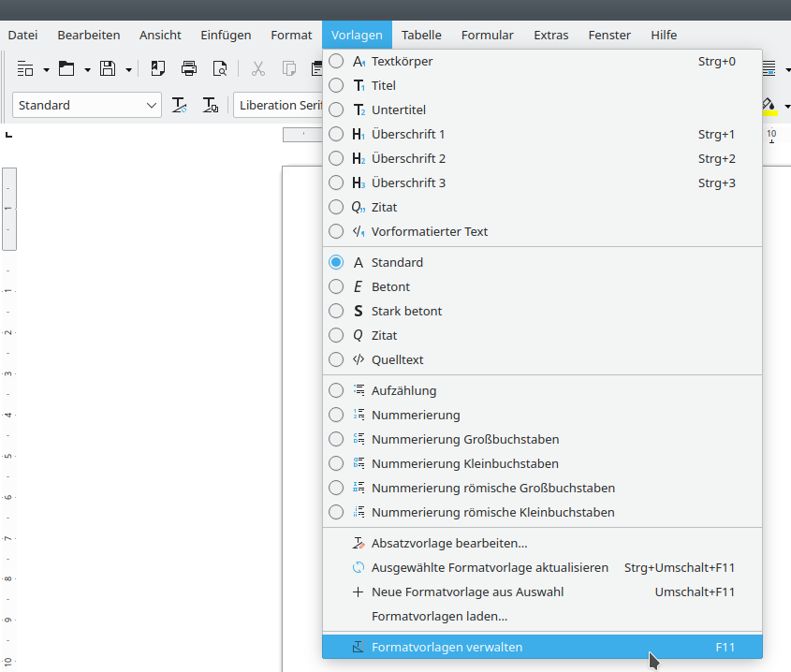Click the Open file folder icon
791x672 pixels.
coord(66,68)
